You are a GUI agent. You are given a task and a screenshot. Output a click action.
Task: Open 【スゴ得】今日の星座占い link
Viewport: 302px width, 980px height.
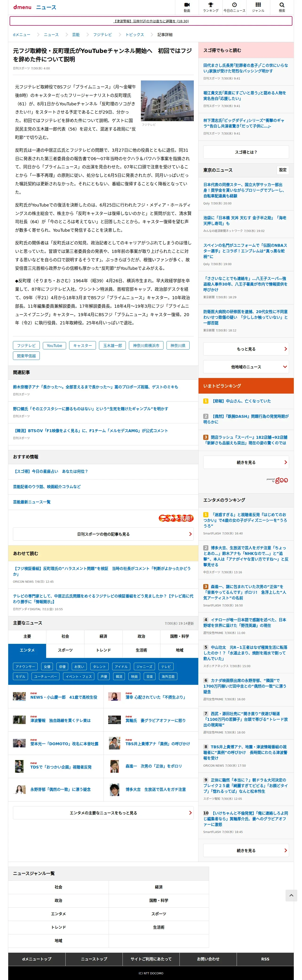point(50,471)
